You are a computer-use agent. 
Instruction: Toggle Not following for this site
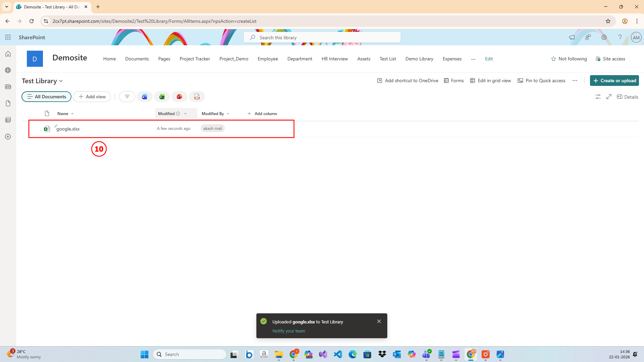pyautogui.click(x=569, y=59)
